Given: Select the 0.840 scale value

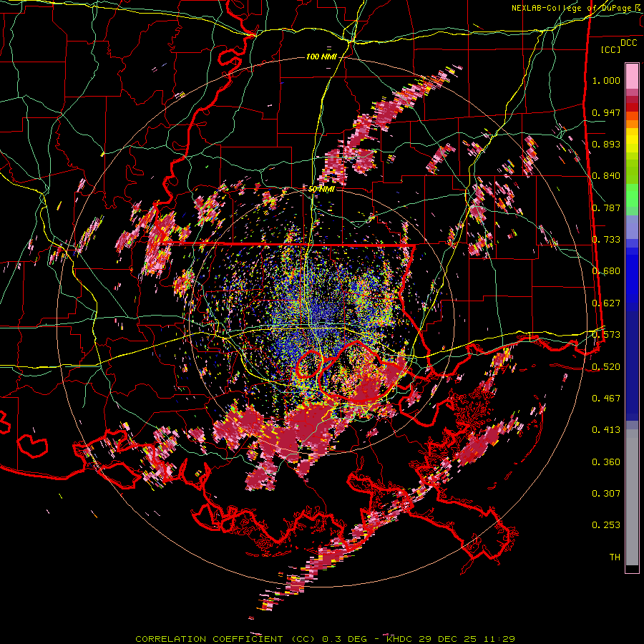Looking at the screenshot, I should point(606,176).
